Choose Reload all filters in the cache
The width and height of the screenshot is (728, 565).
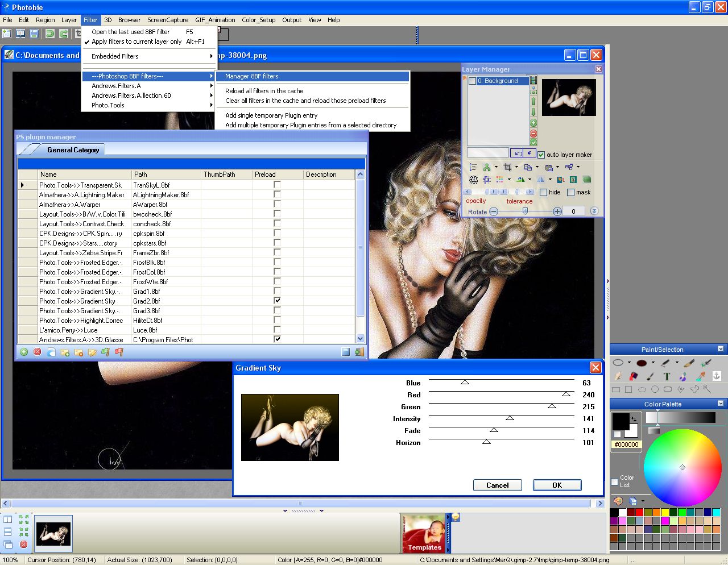[x=313, y=91]
